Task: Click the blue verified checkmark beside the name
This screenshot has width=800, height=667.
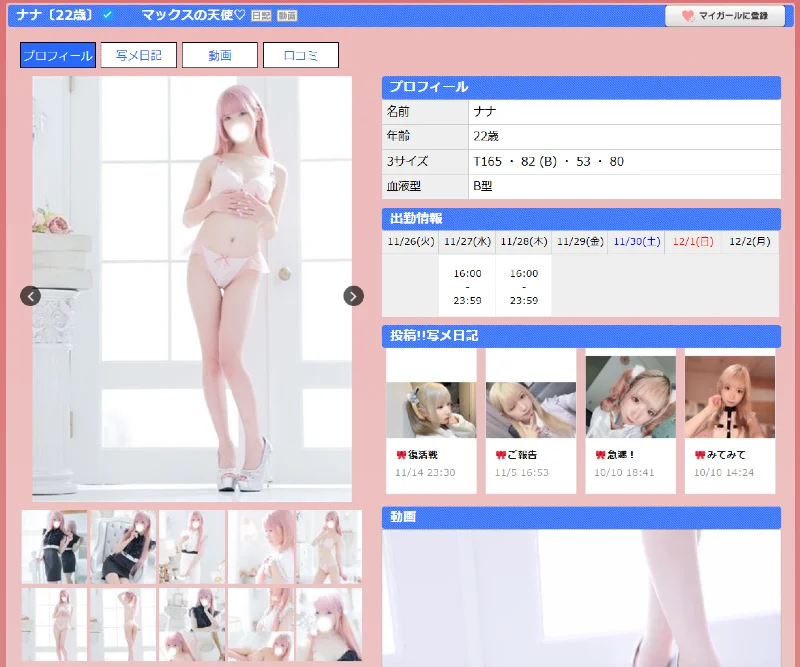Action: [108, 15]
